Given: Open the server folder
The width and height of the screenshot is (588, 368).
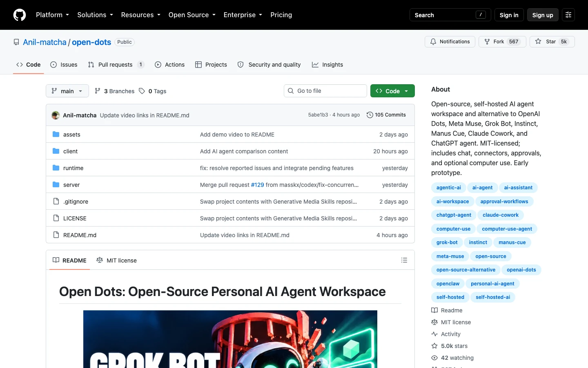Looking at the screenshot, I should (x=71, y=185).
